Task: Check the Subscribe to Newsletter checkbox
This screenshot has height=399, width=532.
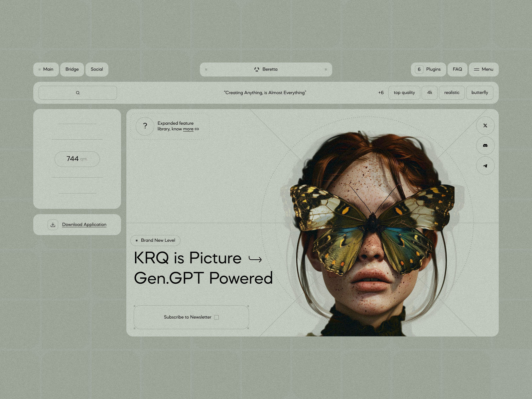Action: (216, 317)
